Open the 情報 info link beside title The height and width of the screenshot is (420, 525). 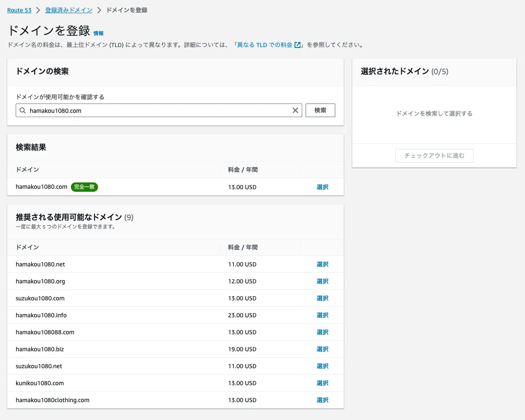pos(98,33)
